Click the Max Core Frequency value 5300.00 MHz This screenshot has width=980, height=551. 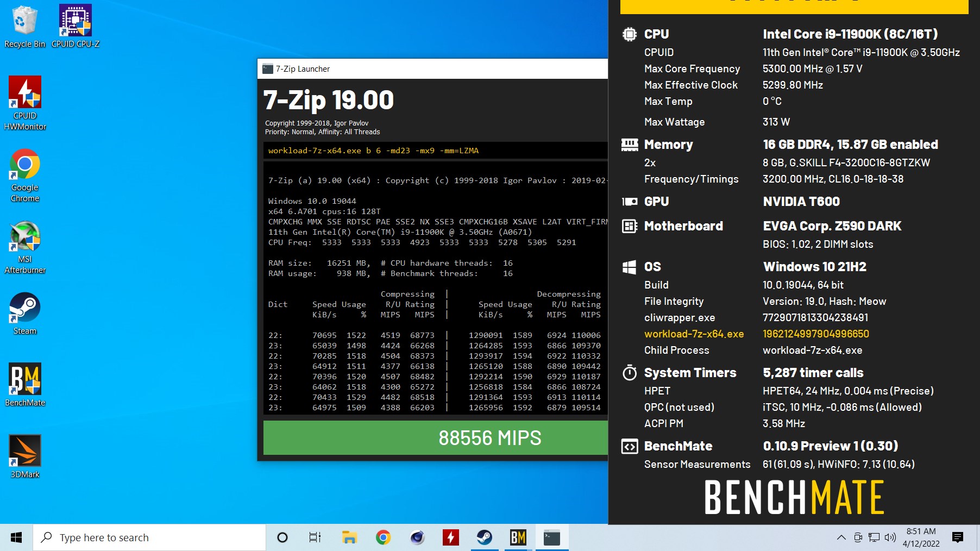(812, 69)
